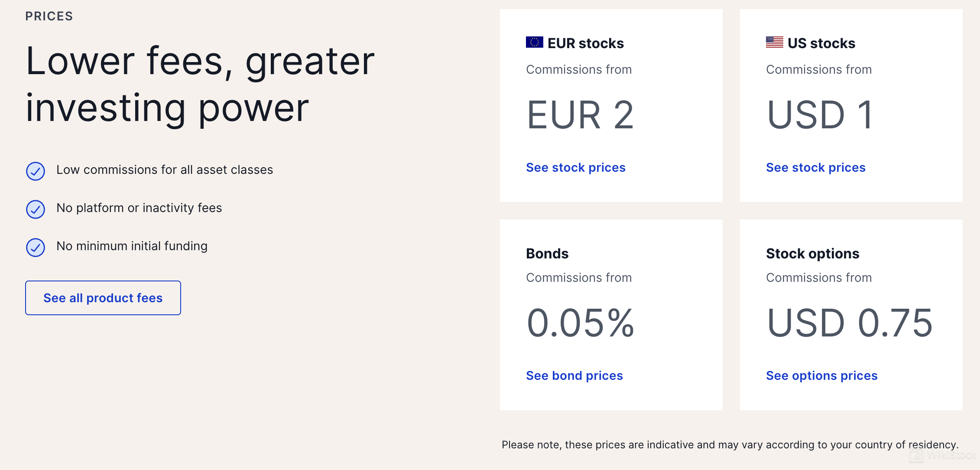Follow the See options prices link
980x470 pixels.
821,375
